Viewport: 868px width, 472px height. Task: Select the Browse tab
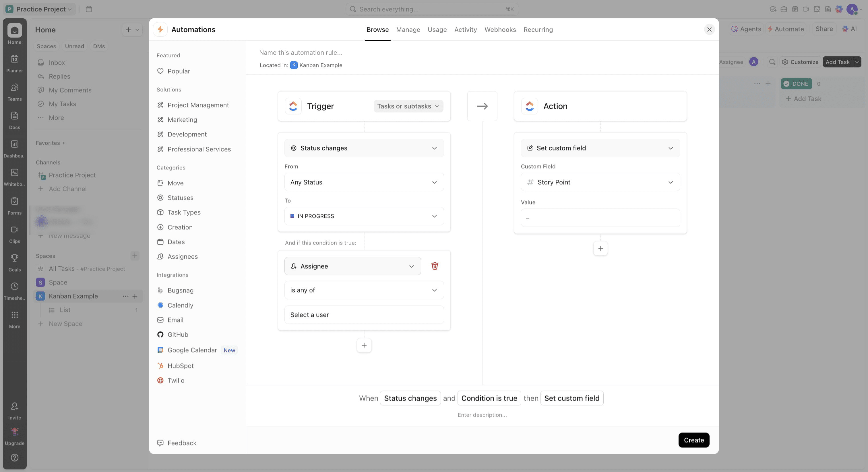pos(377,30)
